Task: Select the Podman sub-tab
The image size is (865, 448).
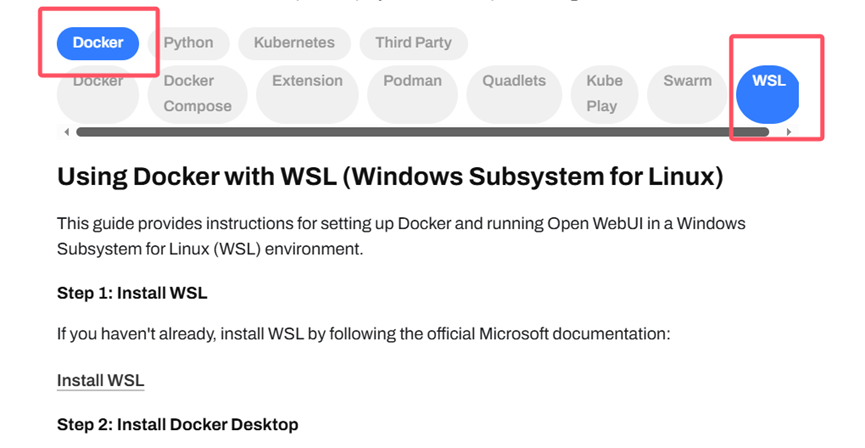Action: point(413,94)
